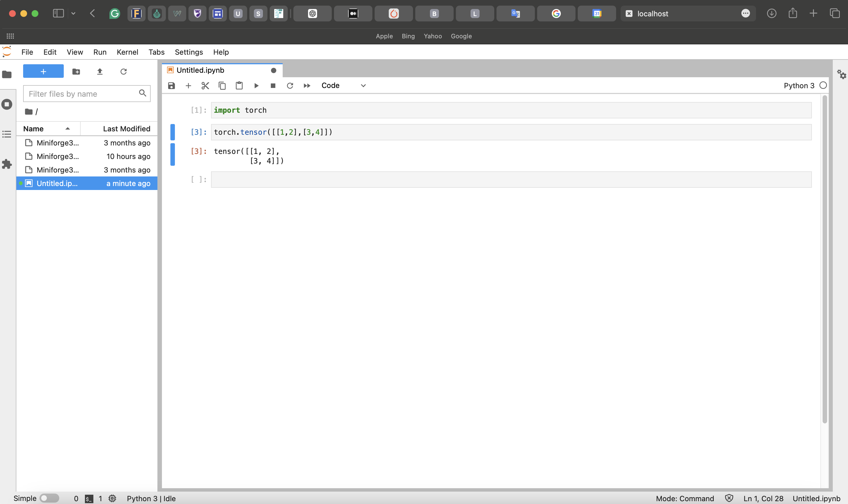Open new launcher with blue plus button

click(43, 71)
